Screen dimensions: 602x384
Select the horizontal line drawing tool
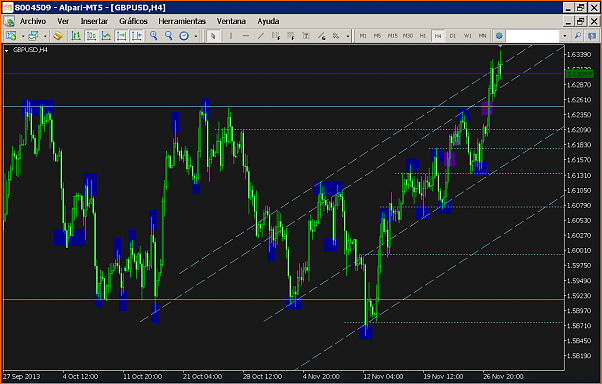pos(246,36)
